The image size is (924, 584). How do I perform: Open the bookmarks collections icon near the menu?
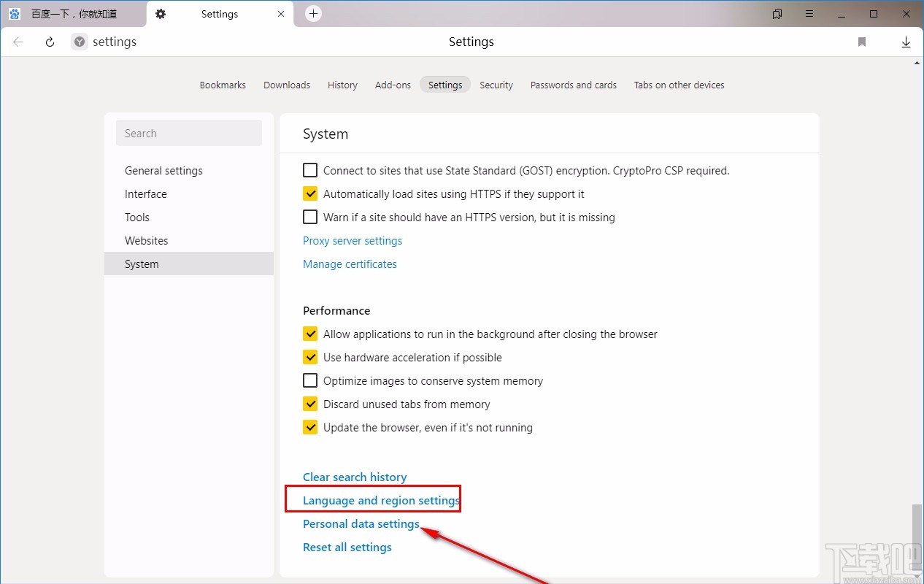click(x=777, y=14)
